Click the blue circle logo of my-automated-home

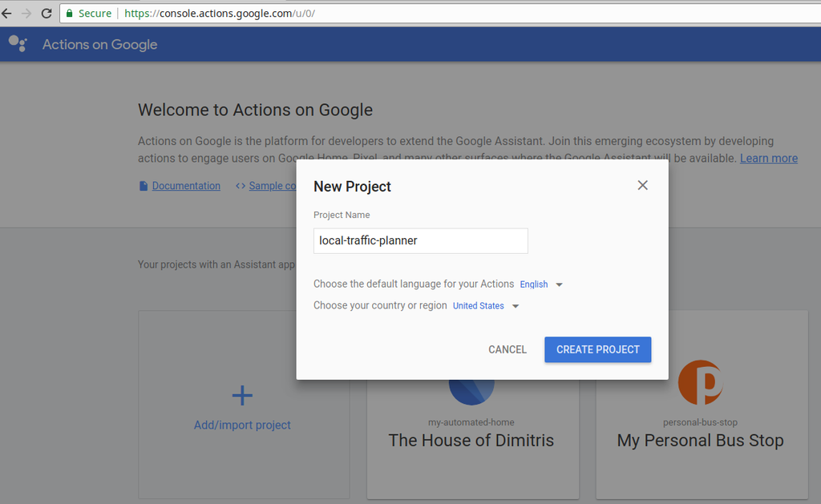click(x=471, y=392)
